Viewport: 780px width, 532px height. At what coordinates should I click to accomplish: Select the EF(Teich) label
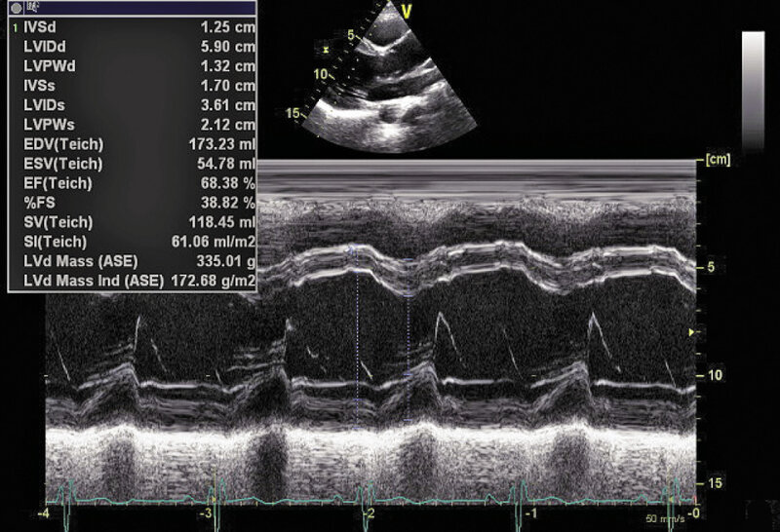tap(58, 183)
